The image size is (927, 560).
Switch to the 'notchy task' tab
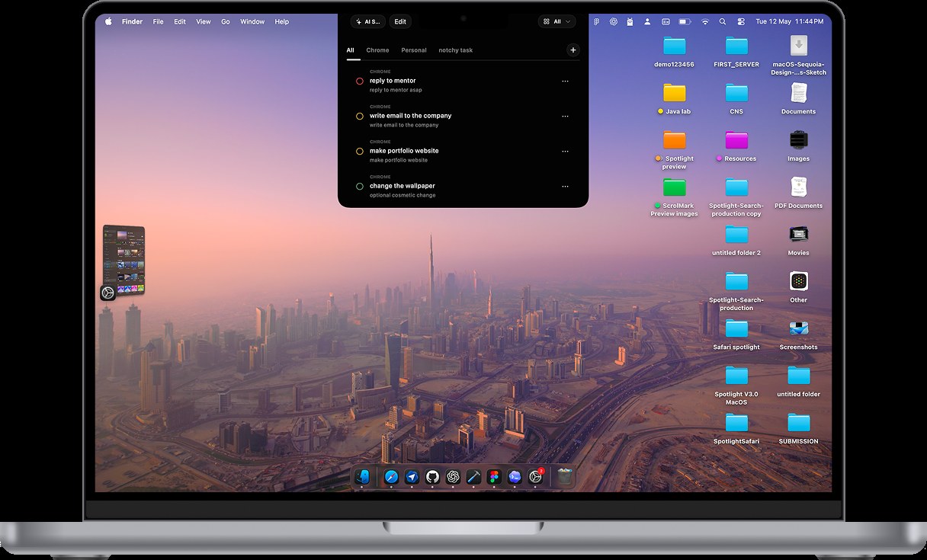456,50
